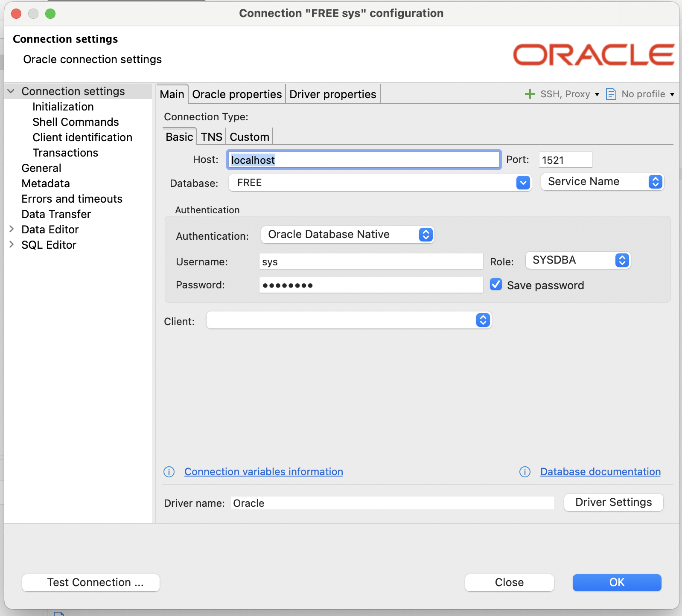Select the Basic connection type tab
Image resolution: width=682 pixels, height=616 pixels.
pyautogui.click(x=179, y=137)
